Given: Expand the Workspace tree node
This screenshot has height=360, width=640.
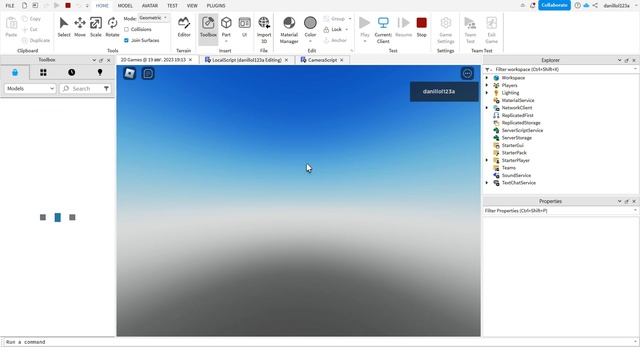Looking at the screenshot, I should pyautogui.click(x=487, y=78).
